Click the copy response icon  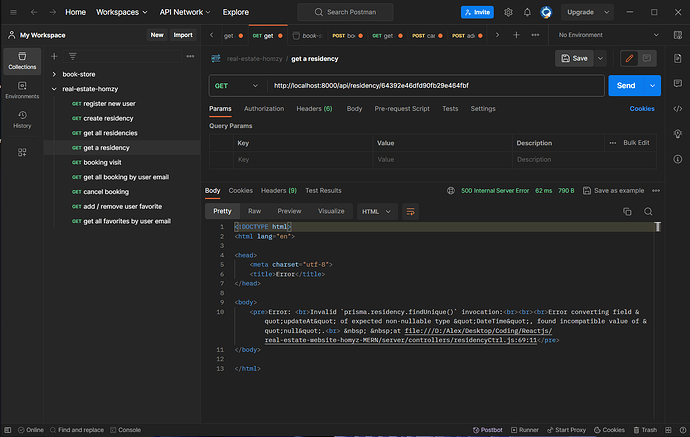[627, 211]
